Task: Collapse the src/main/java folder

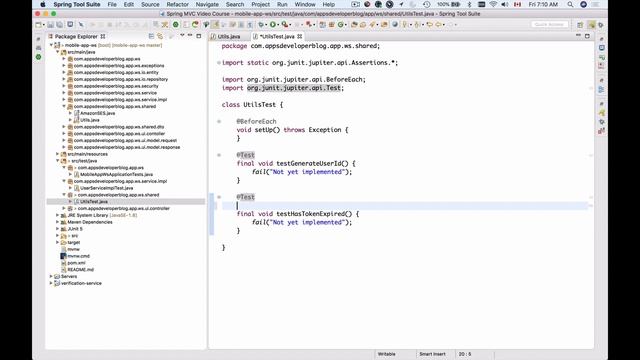Action: click(58, 52)
